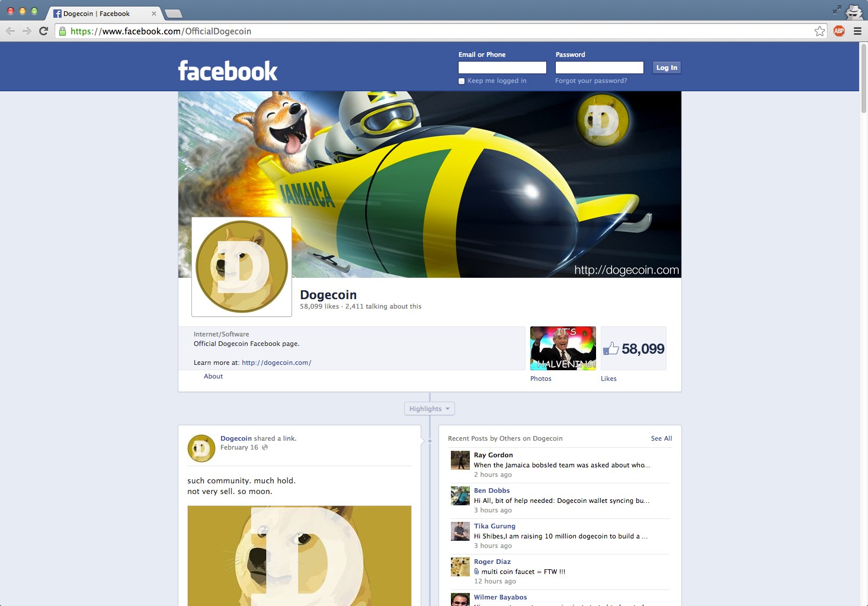Close the Dogecoin Facebook tab
Image resolution: width=868 pixels, height=606 pixels.
click(x=154, y=14)
